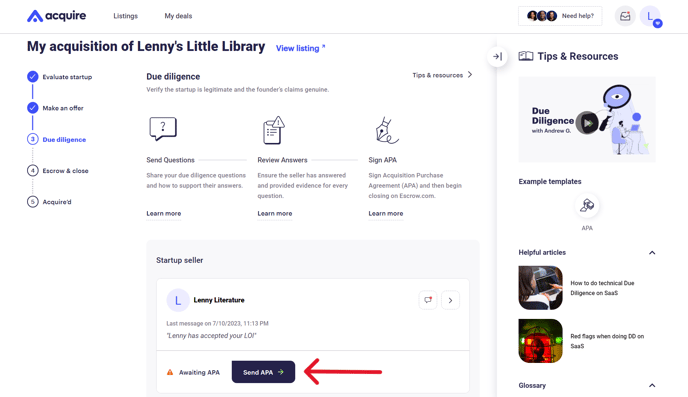Open the user profile avatar menu
Viewport: 688px width, 397px height.
(650, 16)
